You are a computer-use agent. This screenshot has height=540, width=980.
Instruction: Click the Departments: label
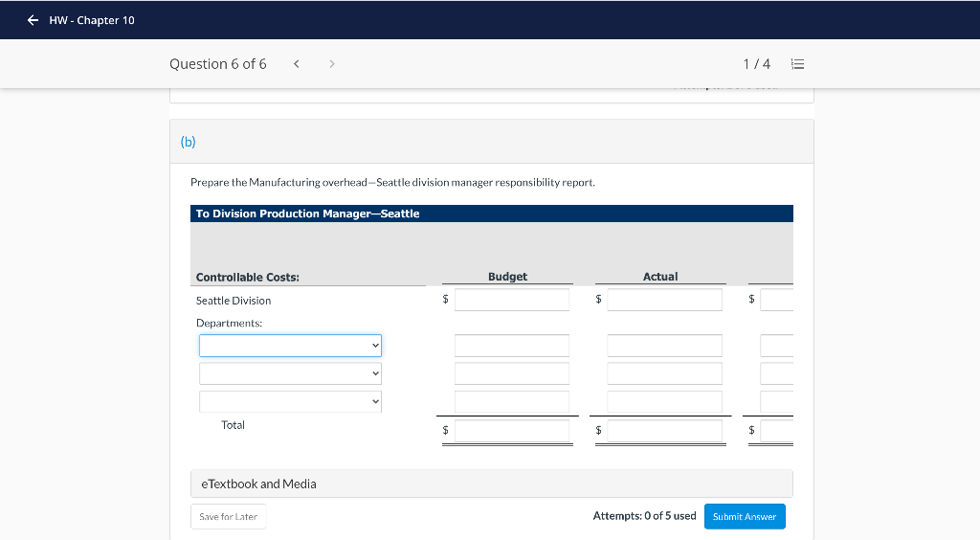230,323
